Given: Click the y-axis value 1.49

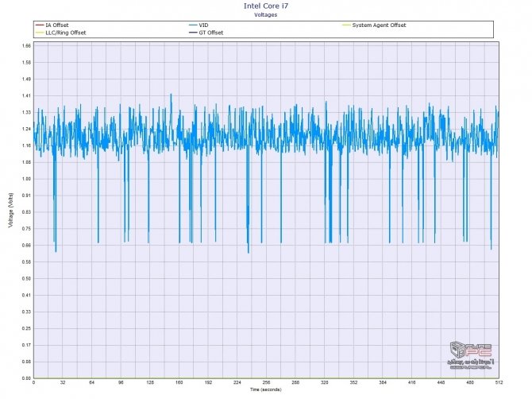Looking at the screenshot, I should 27,79.
